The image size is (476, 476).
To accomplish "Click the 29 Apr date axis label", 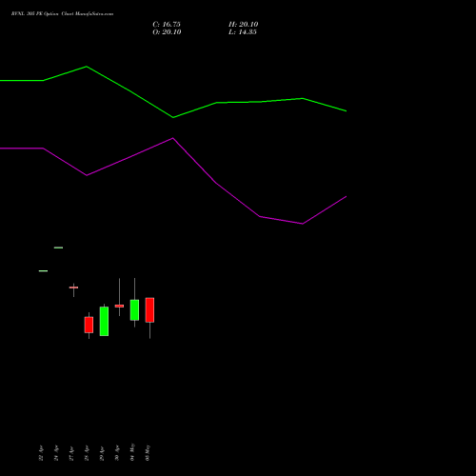I will (x=102, y=453).
